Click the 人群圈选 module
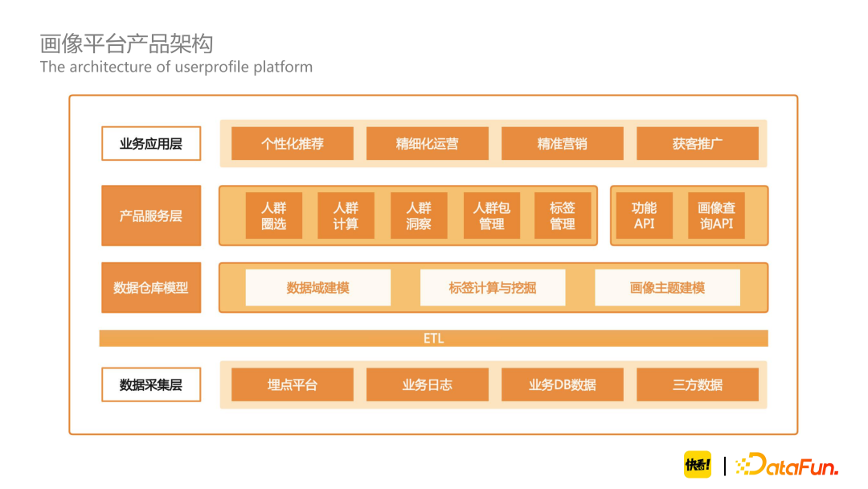This screenshot has width=868, height=489. (274, 216)
